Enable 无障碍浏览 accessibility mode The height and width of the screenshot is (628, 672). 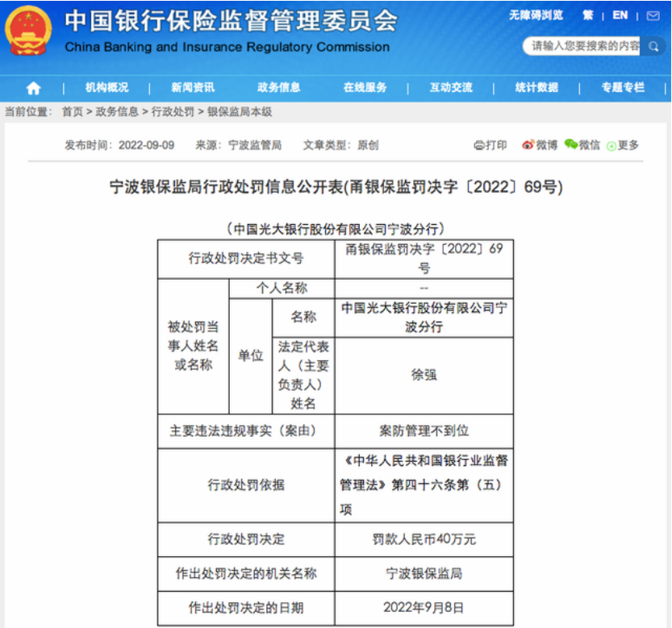point(536,15)
